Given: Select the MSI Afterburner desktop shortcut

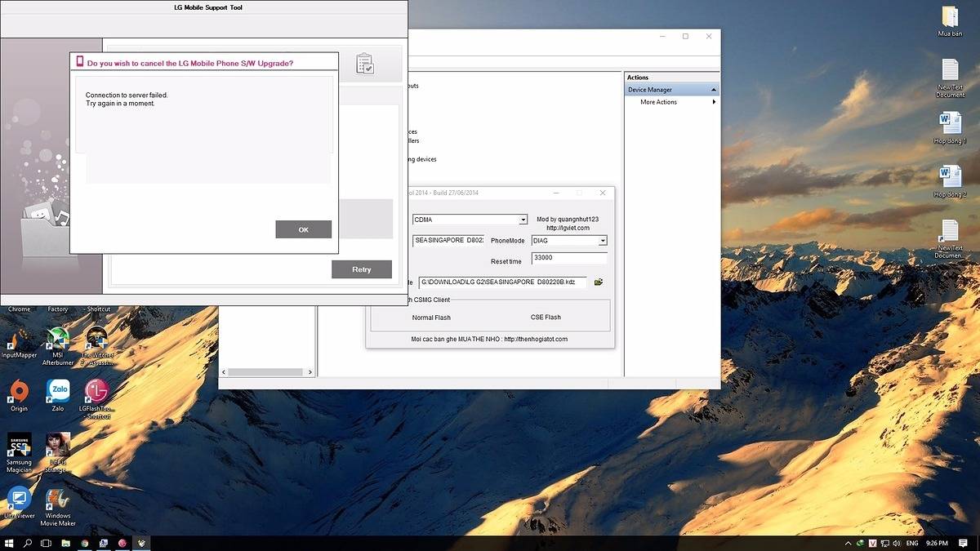Looking at the screenshot, I should tap(58, 346).
